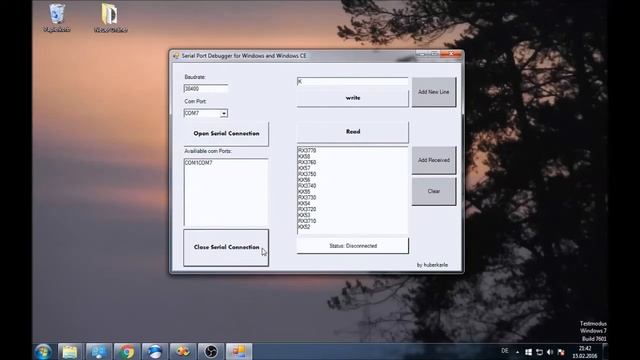Click the Available com Ports label
640x360 pixels.
(x=208, y=151)
